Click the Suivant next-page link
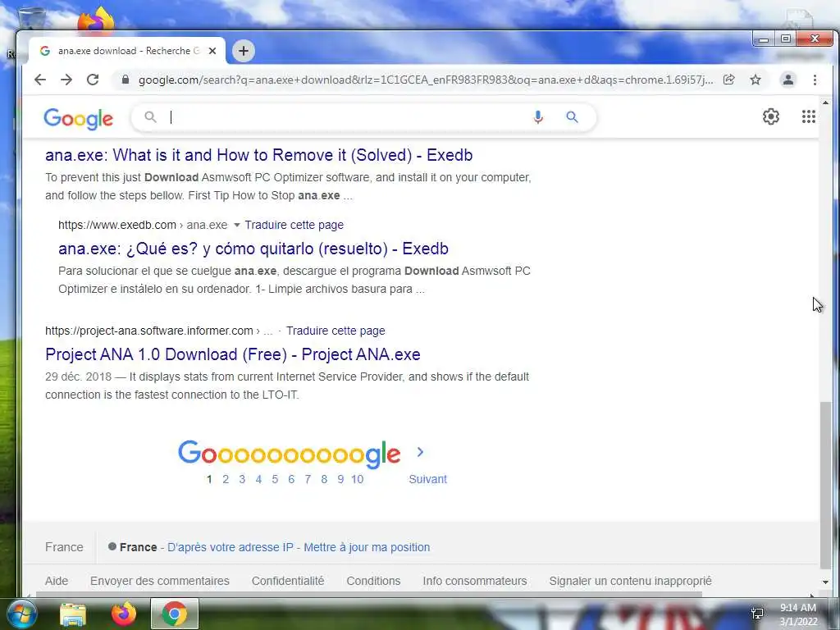Viewport: 840px width, 630px height. click(427, 479)
